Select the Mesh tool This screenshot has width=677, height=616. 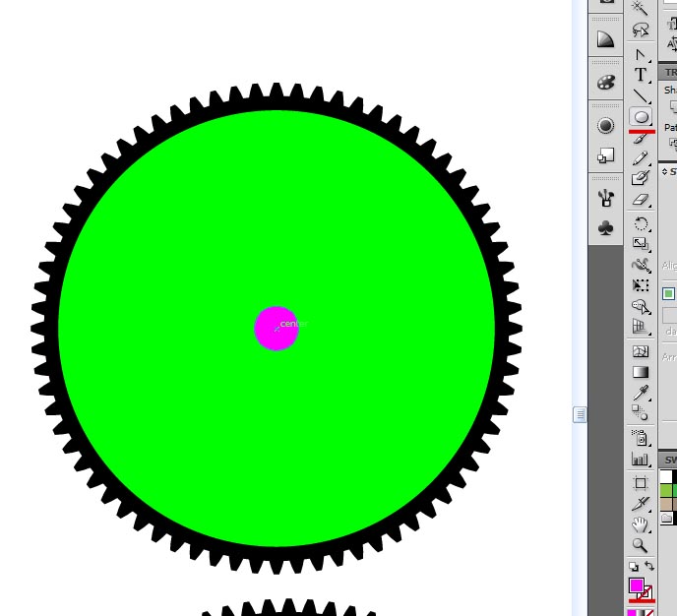(x=640, y=351)
